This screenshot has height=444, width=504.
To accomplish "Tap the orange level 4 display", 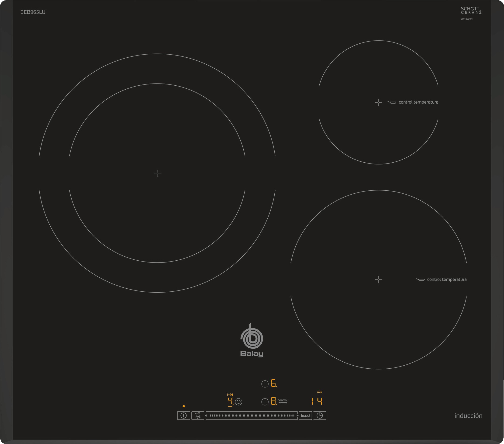I will [230, 401].
